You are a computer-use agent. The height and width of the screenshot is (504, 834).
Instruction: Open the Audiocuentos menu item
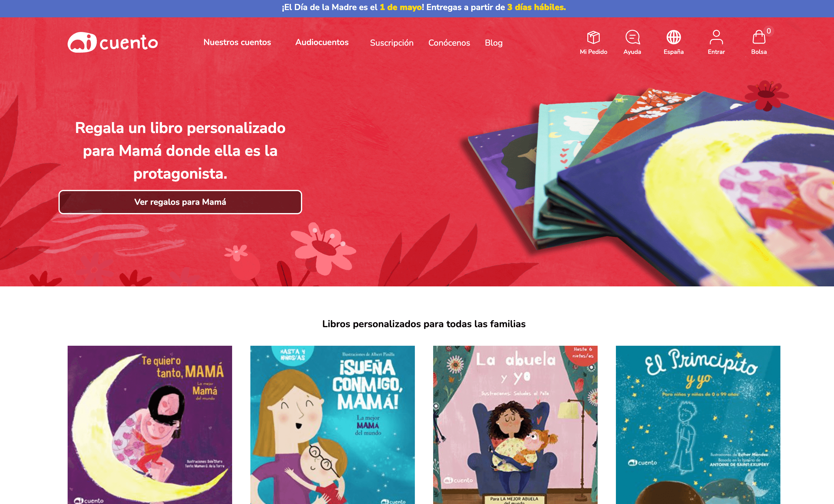[x=322, y=42]
